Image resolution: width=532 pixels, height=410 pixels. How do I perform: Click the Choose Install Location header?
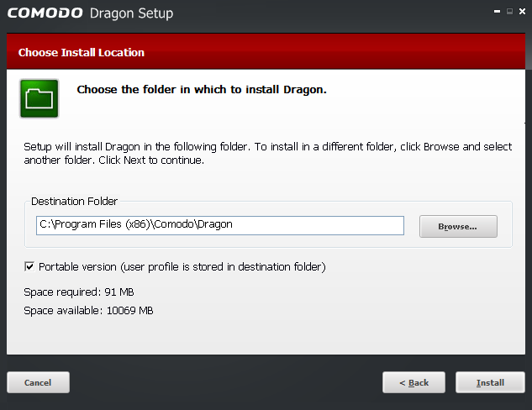coord(81,53)
